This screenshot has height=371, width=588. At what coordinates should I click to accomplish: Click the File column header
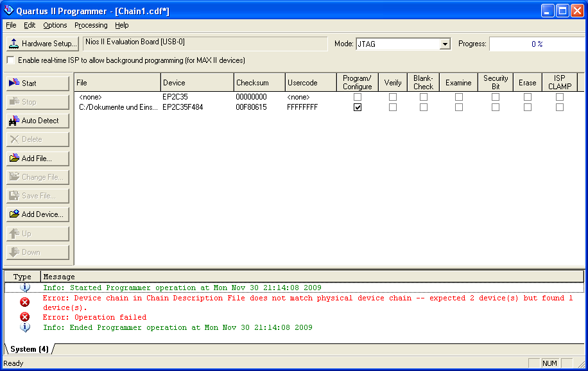[117, 83]
